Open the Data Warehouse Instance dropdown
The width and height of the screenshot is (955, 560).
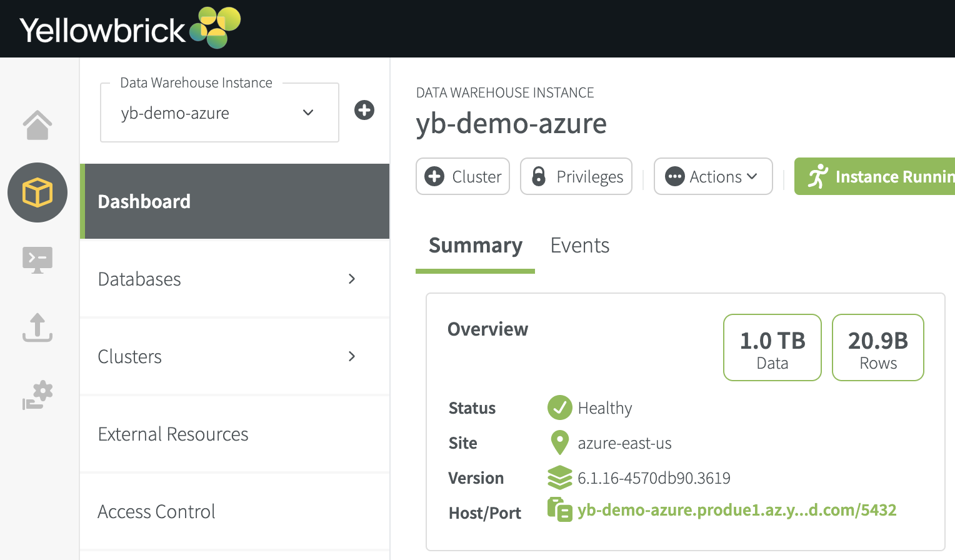tap(219, 112)
